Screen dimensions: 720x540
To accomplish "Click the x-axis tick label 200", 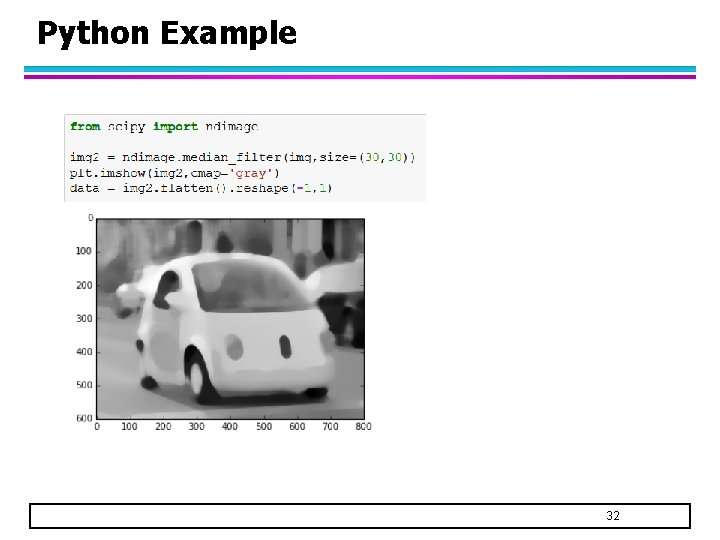I will 163,427.
